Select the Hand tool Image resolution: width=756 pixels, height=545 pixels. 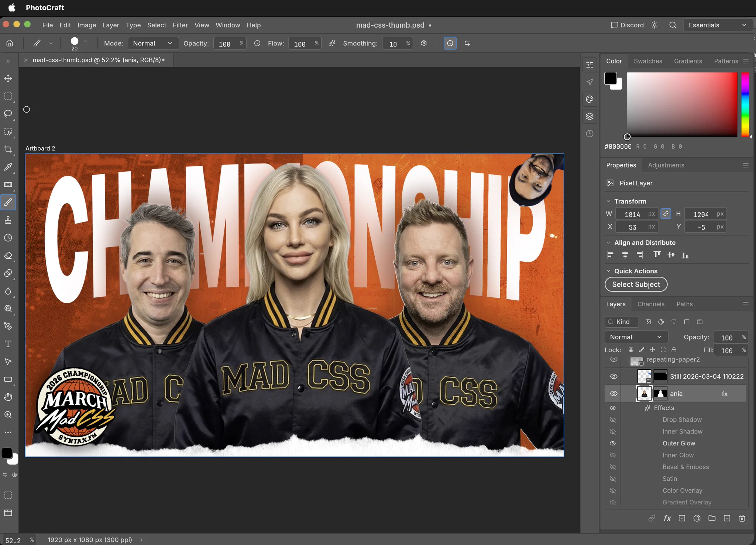[8, 397]
